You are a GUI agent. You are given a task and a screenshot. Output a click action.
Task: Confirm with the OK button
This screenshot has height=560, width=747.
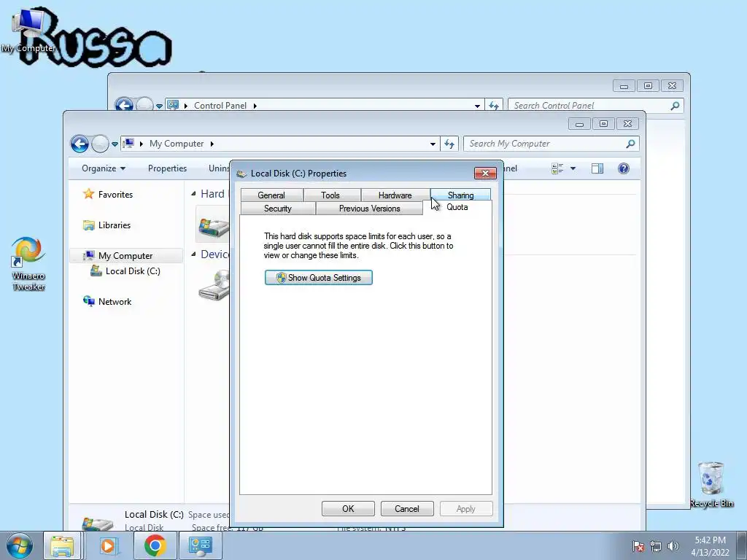click(x=348, y=508)
